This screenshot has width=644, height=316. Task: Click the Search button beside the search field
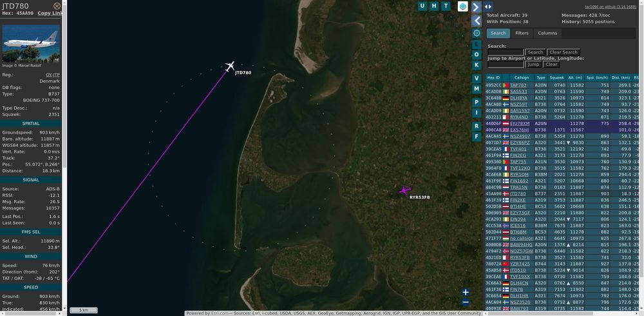(x=535, y=52)
